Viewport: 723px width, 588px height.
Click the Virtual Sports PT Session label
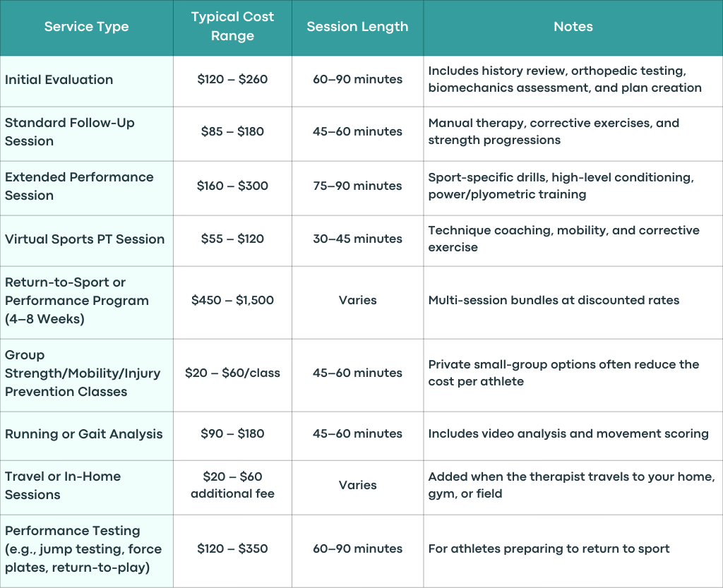(x=85, y=239)
